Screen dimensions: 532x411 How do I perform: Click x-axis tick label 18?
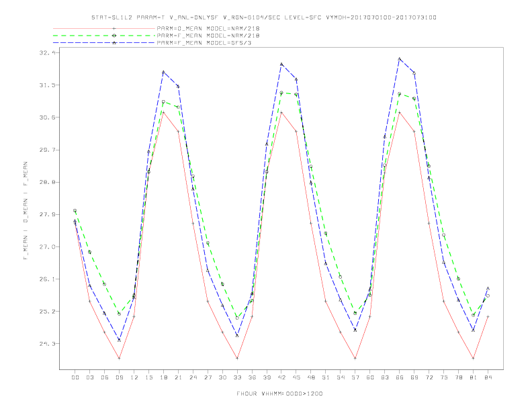click(163, 377)
